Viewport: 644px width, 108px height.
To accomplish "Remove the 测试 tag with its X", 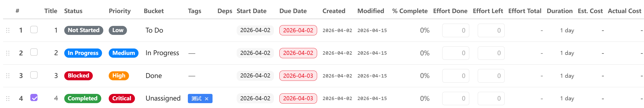I will (x=207, y=99).
